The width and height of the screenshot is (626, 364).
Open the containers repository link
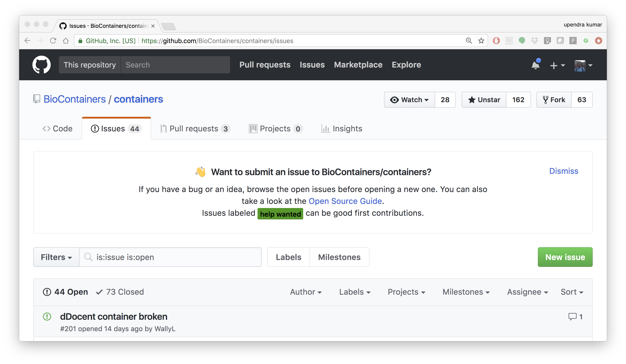[x=138, y=99]
